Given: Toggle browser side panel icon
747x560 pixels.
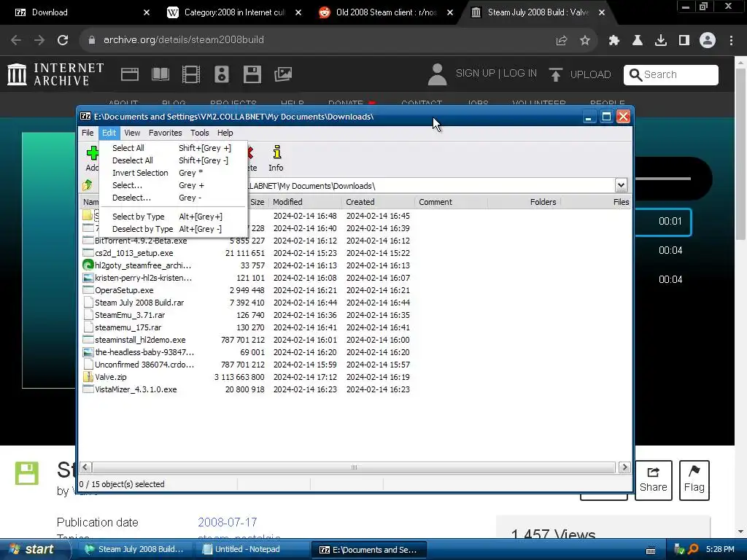Looking at the screenshot, I should coord(684,41).
